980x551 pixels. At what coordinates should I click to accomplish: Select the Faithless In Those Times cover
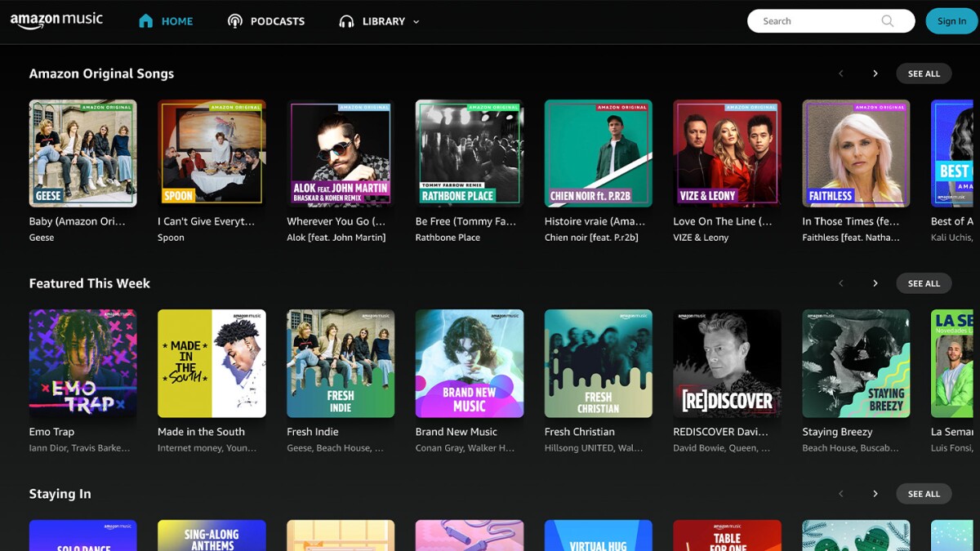856,153
